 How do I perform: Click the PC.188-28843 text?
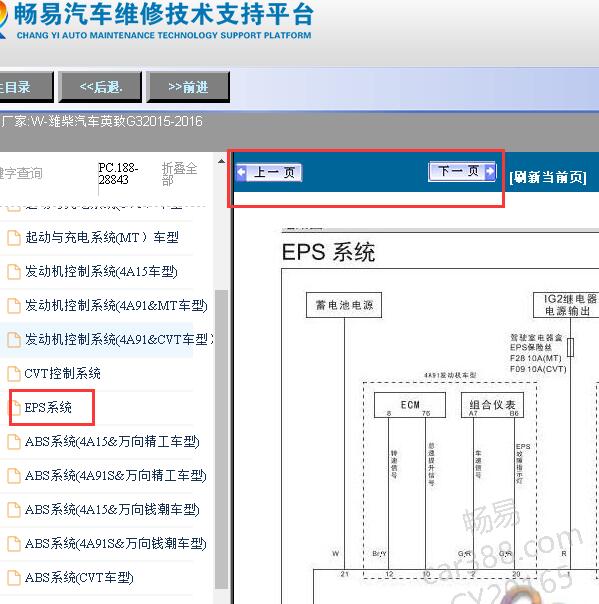(x=118, y=174)
